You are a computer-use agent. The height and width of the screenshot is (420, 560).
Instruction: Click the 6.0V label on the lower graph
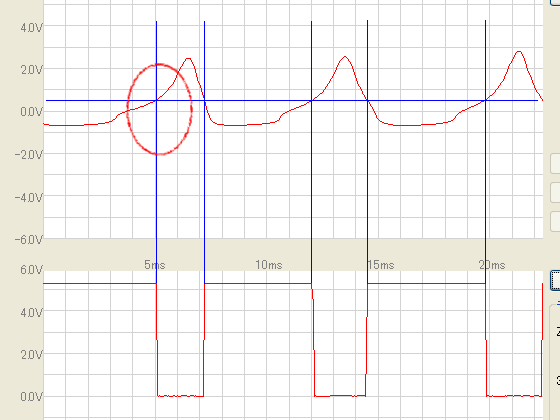point(31,270)
